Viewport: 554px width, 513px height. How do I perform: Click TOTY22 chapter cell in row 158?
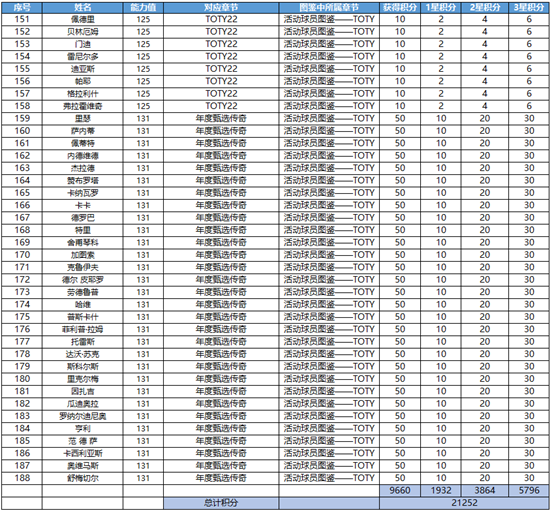coord(221,106)
